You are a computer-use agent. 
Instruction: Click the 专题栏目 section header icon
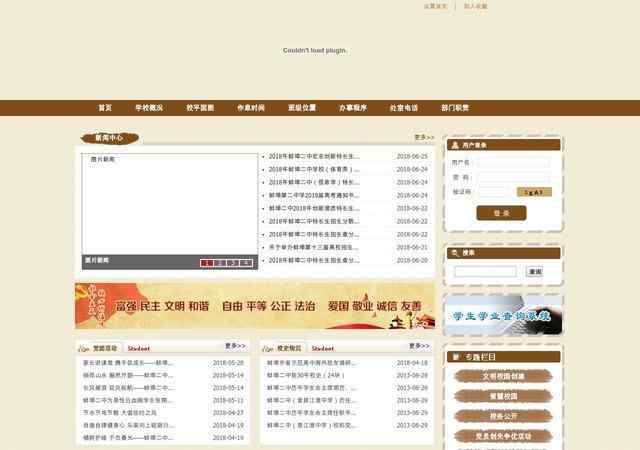[454, 356]
